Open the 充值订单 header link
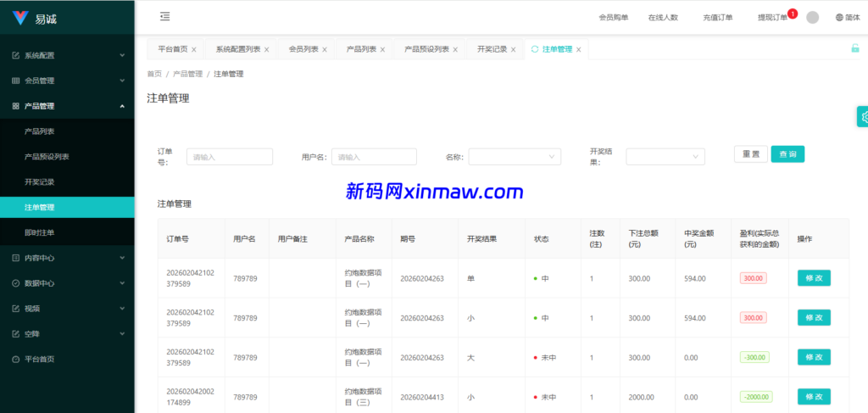The image size is (868, 413). click(x=718, y=17)
